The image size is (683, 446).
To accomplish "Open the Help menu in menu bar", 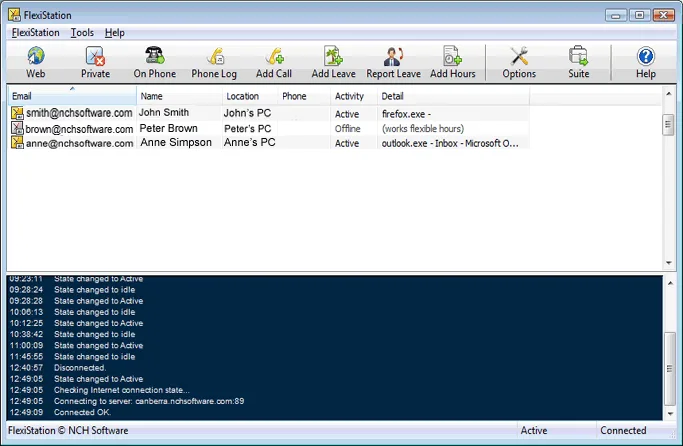I will [115, 33].
